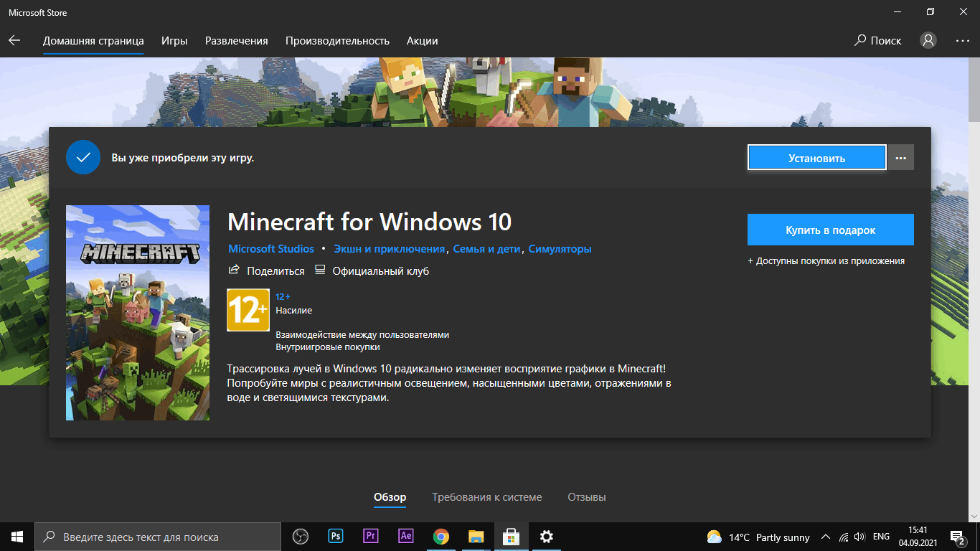Screen dimensions: 980x551
Task: Switch the ENG input language
Action: [881, 537]
